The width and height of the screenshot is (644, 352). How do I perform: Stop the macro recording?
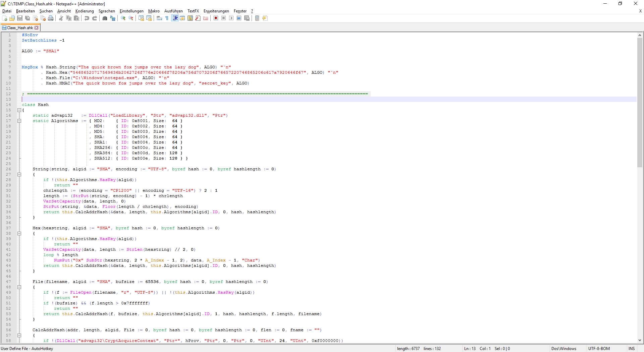pos(223,18)
